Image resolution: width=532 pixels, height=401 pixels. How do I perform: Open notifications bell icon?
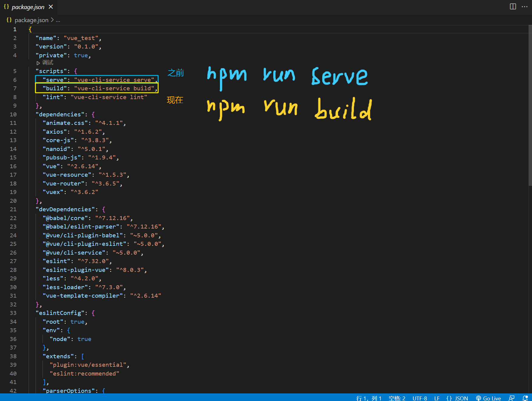click(525, 398)
